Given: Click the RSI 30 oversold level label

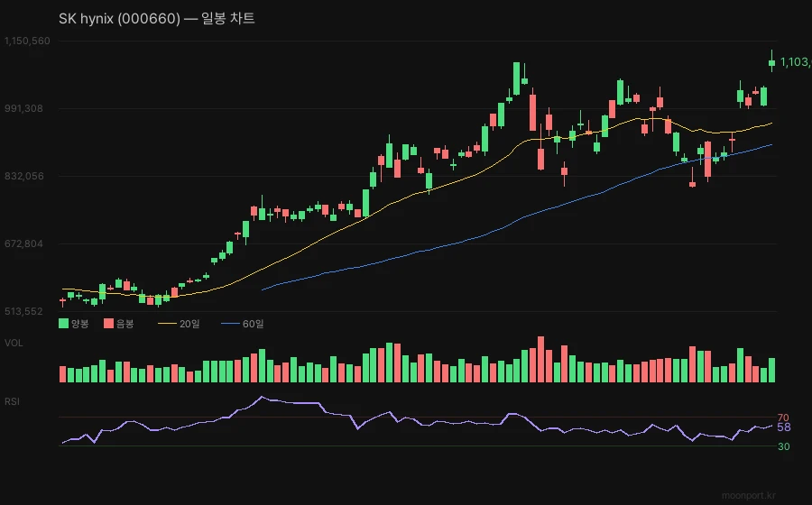Looking at the screenshot, I should pyautogui.click(x=783, y=446).
